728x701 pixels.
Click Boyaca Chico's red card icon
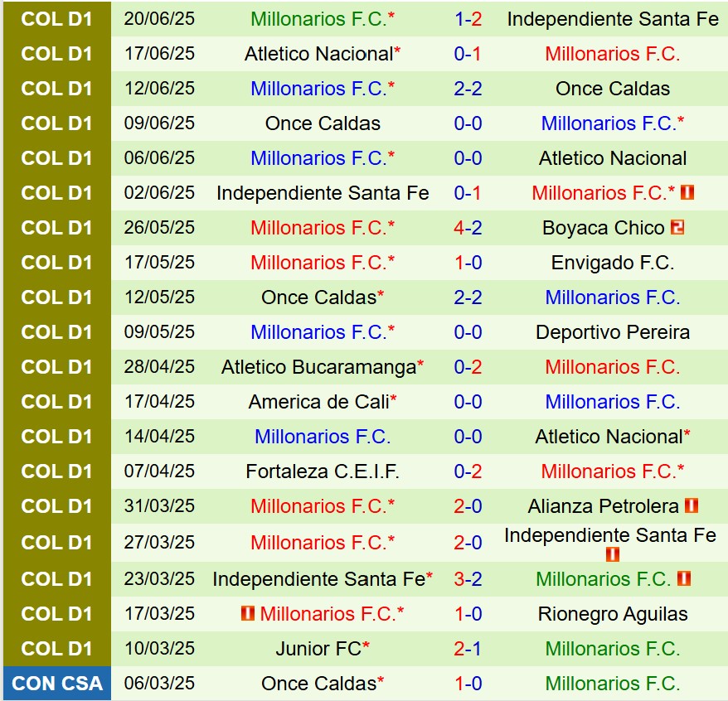[x=677, y=228]
